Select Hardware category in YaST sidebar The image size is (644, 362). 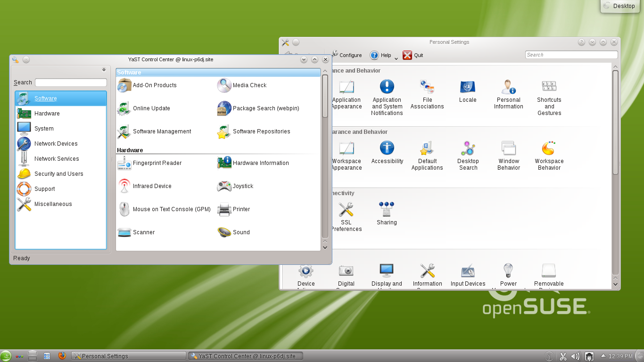coord(61,114)
